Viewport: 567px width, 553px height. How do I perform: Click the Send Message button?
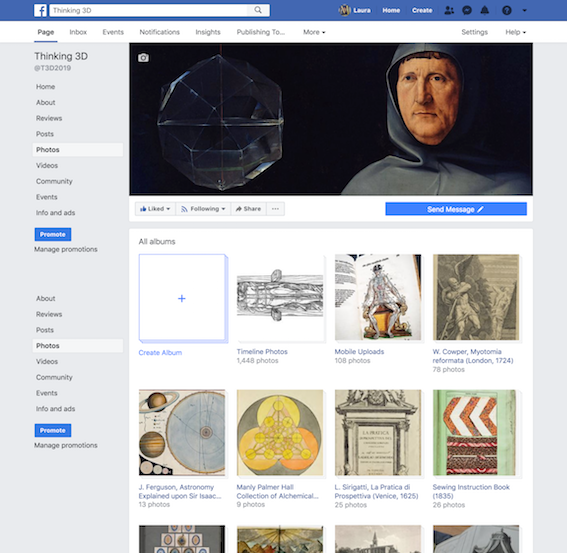456,209
